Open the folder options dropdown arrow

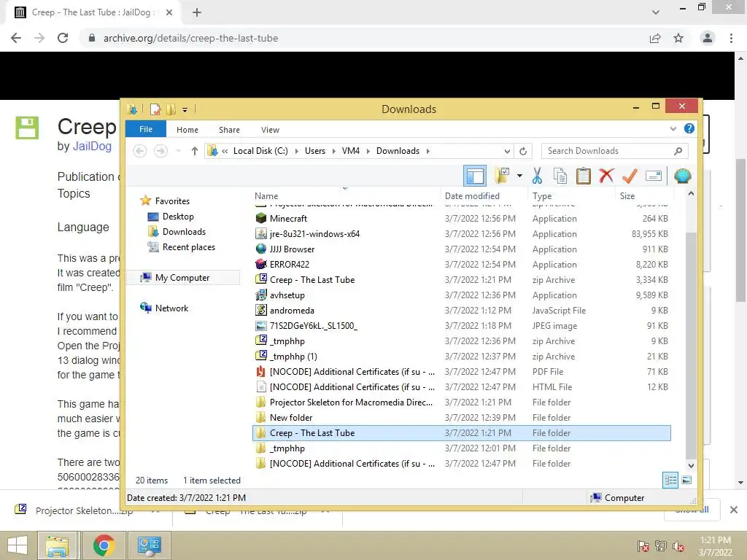[x=519, y=176]
